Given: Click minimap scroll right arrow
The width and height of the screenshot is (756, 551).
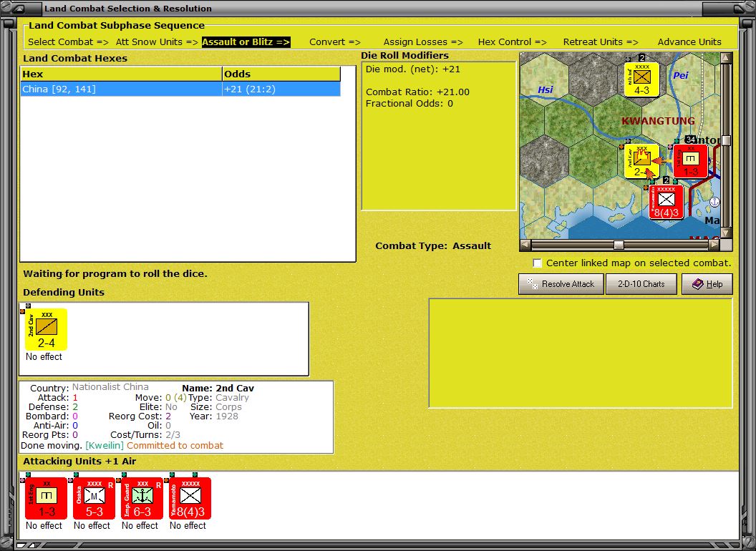Looking at the screenshot, I should tap(714, 245).
